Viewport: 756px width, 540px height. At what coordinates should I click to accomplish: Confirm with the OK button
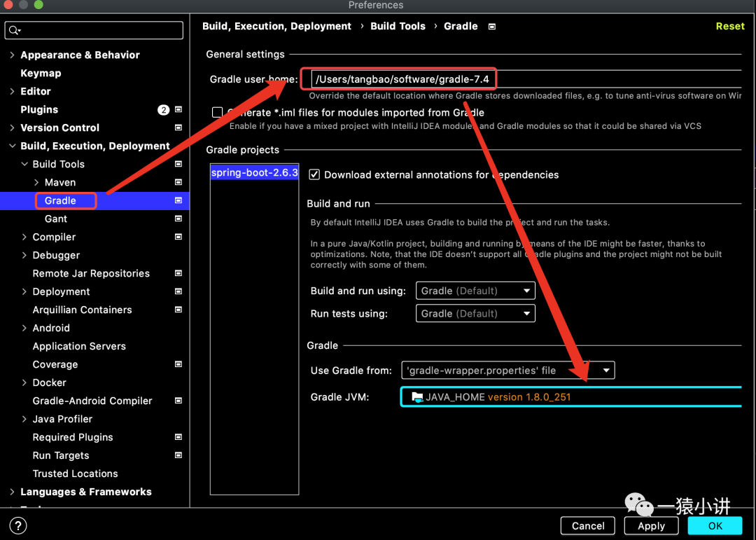(715, 526)
